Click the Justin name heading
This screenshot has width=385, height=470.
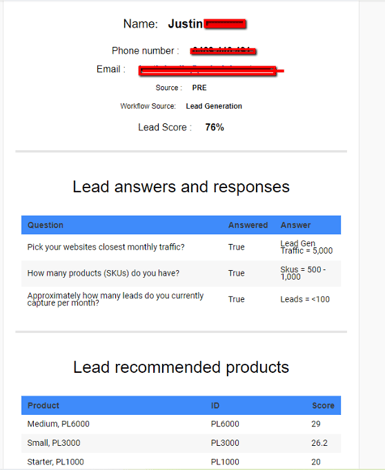point(185,24)
